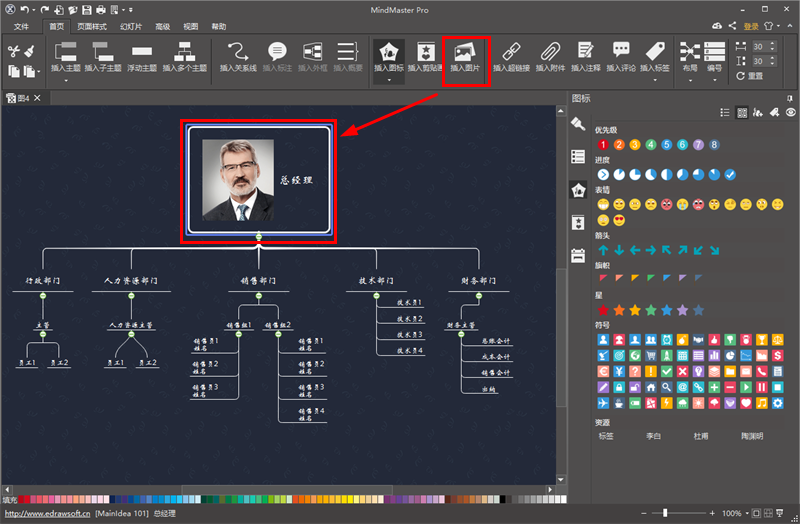This screenshot has width=800, height=524.
Task: Switch to the Advanced (高级) tab
Action: point(163,27)
